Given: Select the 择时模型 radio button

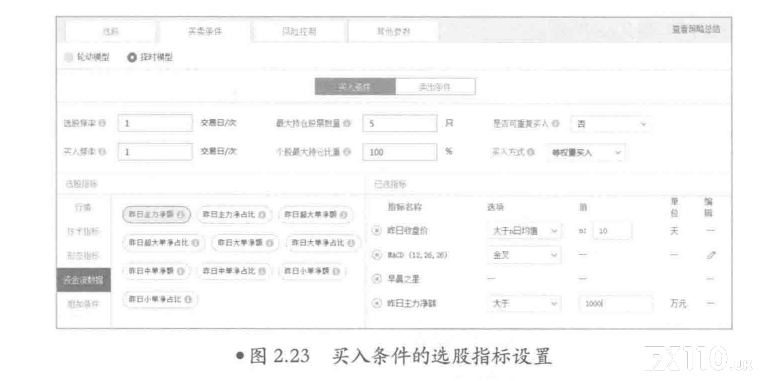Looking at the screenshot, I should [131, 58].
